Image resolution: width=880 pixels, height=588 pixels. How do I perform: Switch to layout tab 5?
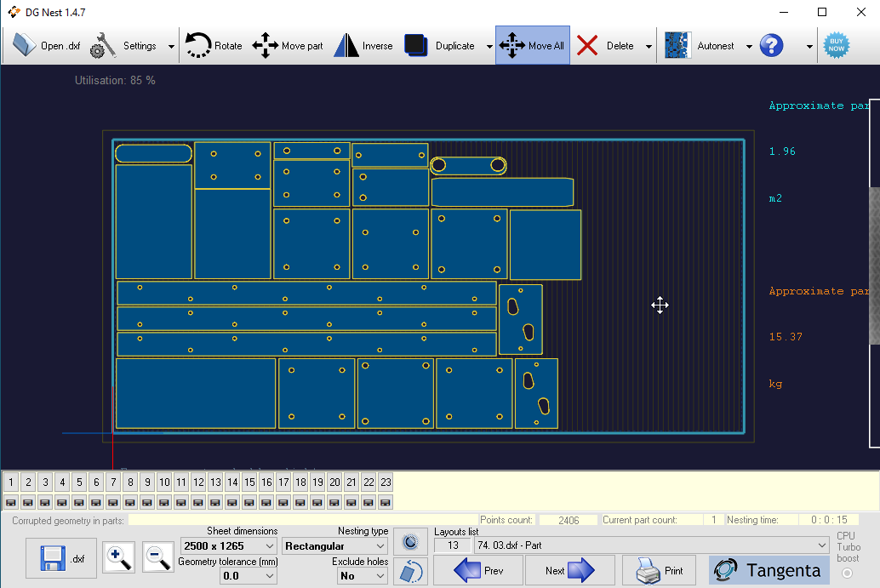[78, 482]
